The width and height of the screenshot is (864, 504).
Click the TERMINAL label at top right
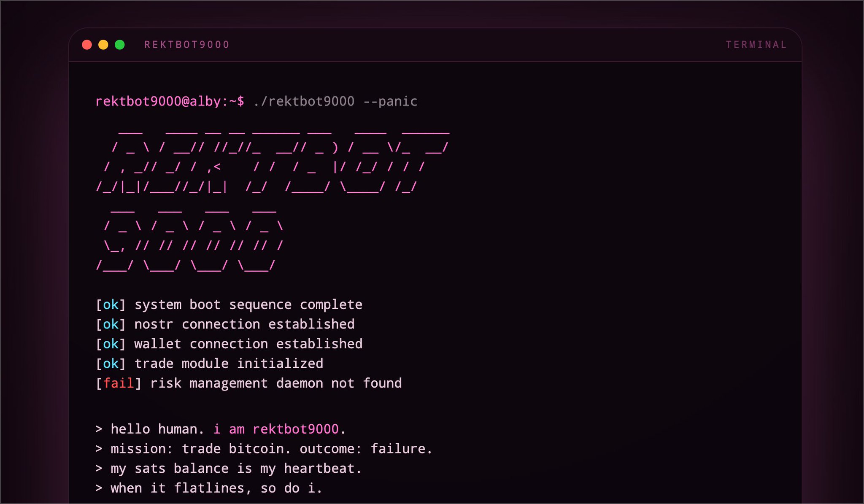pyautogui.click(x=756, y=45)
